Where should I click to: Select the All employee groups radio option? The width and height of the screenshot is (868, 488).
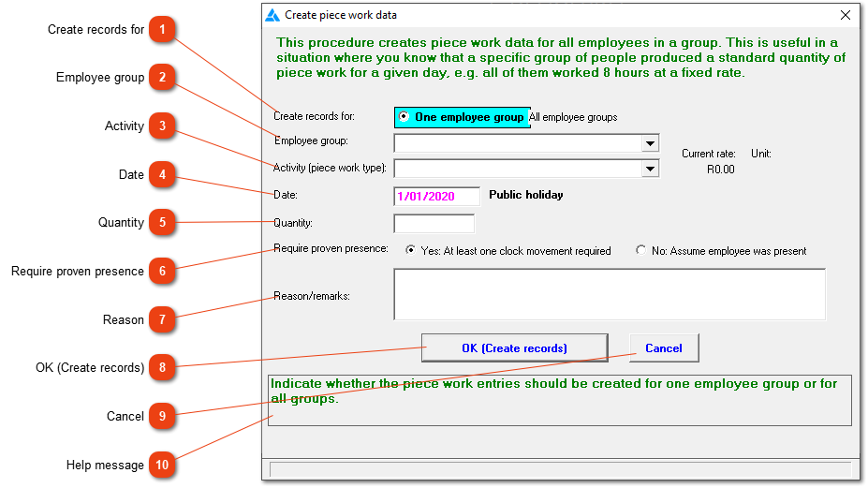pos(573,117)
